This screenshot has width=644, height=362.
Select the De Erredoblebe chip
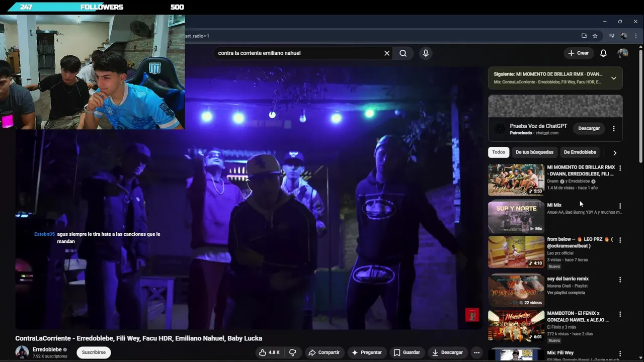[x=580, y=152]
